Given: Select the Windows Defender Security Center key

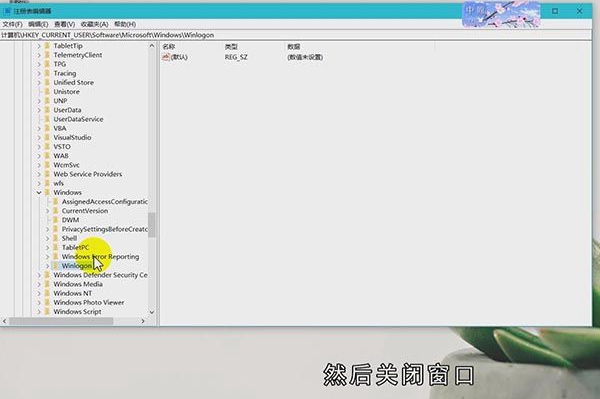Looking at the screenshot, I should 100,275.
